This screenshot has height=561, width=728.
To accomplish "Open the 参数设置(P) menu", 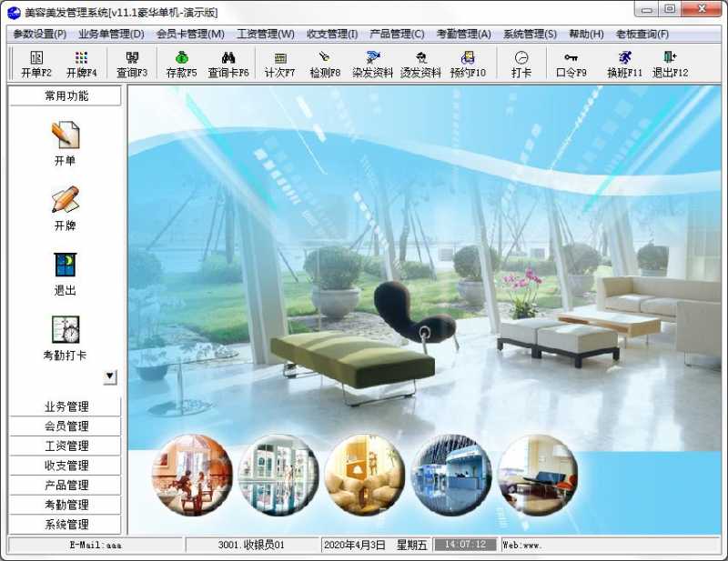I will tap(39, 35).
